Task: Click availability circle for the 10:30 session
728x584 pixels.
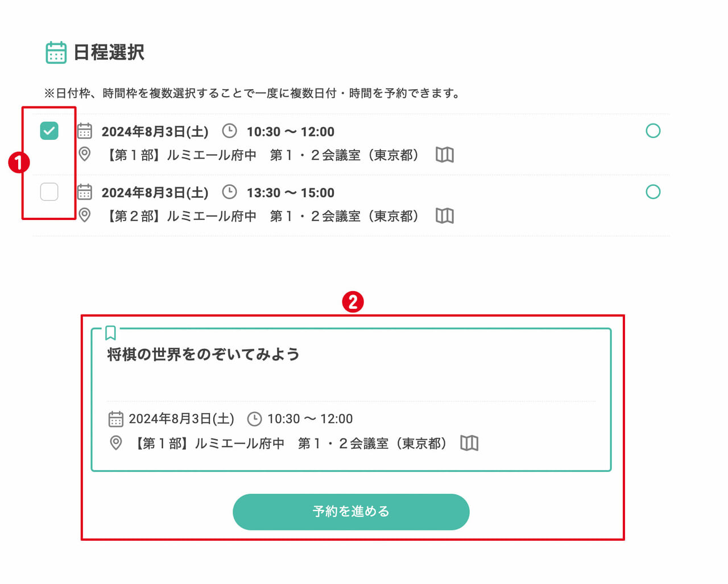Action: (x=653, y=131)
